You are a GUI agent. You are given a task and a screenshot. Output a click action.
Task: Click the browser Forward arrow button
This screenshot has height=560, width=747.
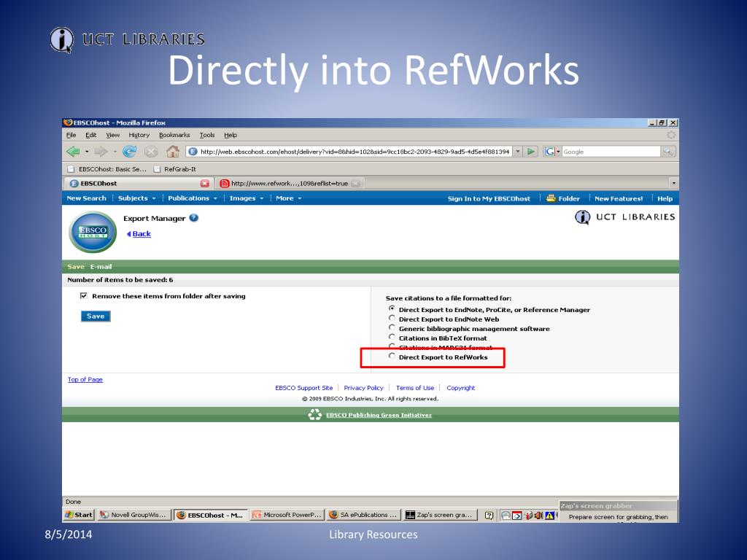pos(101,152)
